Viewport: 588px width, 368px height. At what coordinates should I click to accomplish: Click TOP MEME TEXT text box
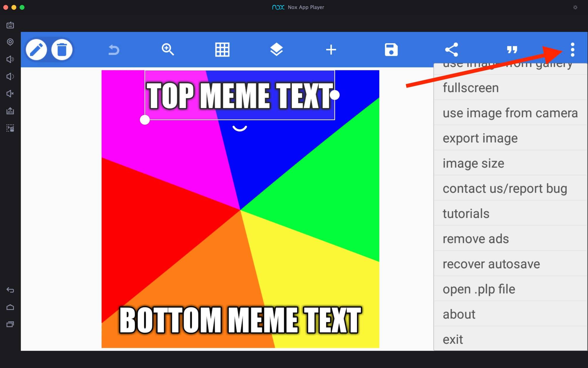point(240,96)
